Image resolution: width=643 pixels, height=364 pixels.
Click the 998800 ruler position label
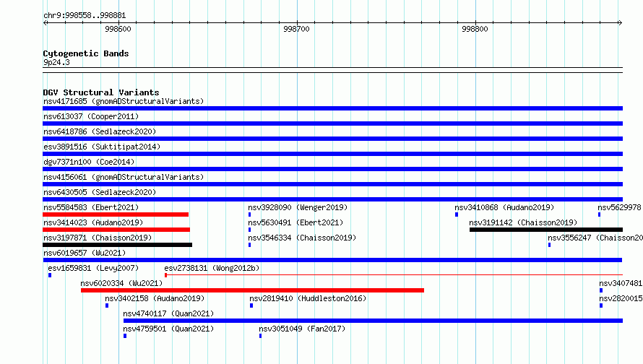475,29
